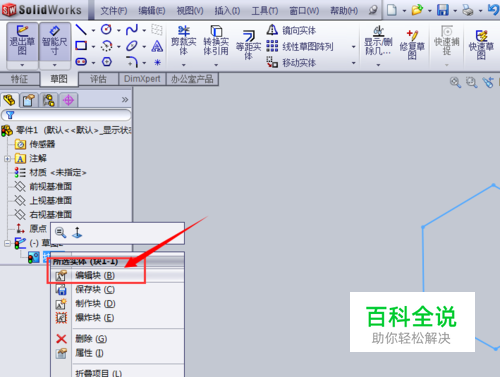
Task: Select the Straight Slot tool
Action: click(81, 62)
